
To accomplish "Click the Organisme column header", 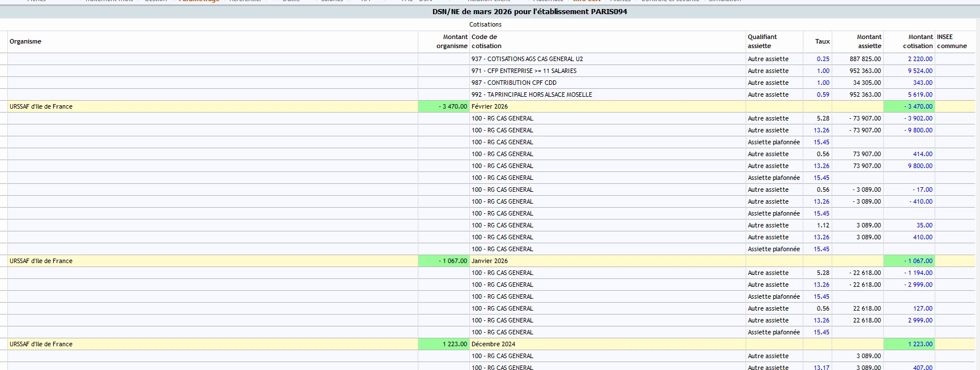I will point(25,41).
